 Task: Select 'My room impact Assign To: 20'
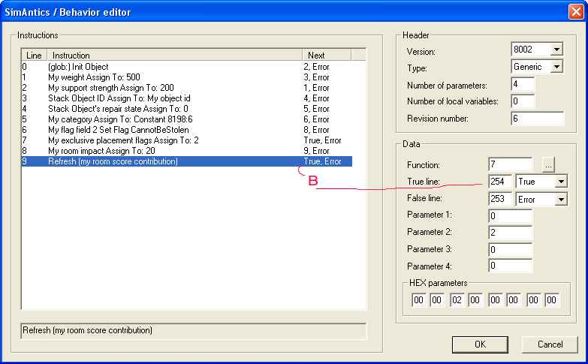pos(187,151)
